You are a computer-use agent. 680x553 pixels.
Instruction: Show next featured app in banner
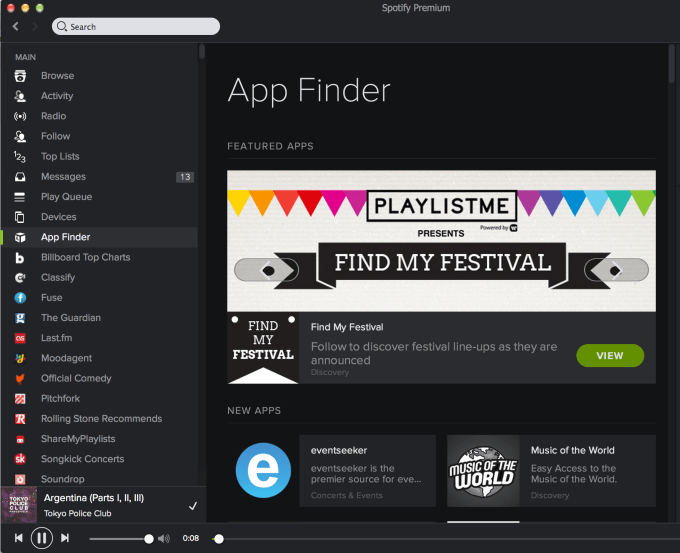pos(616,270)
